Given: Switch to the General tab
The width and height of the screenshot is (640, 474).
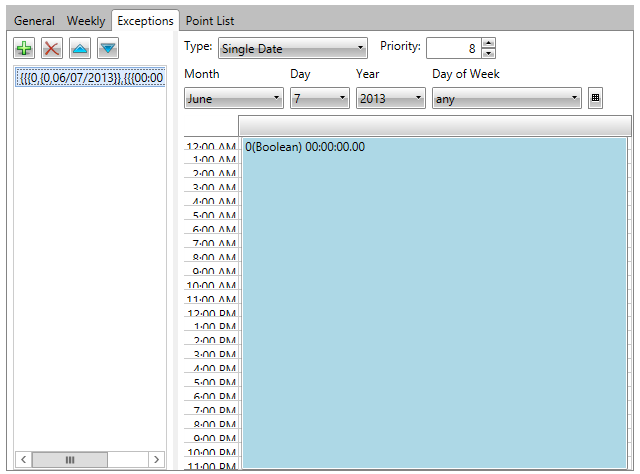Looking at the screenshot, I should (x=34, y=21).
